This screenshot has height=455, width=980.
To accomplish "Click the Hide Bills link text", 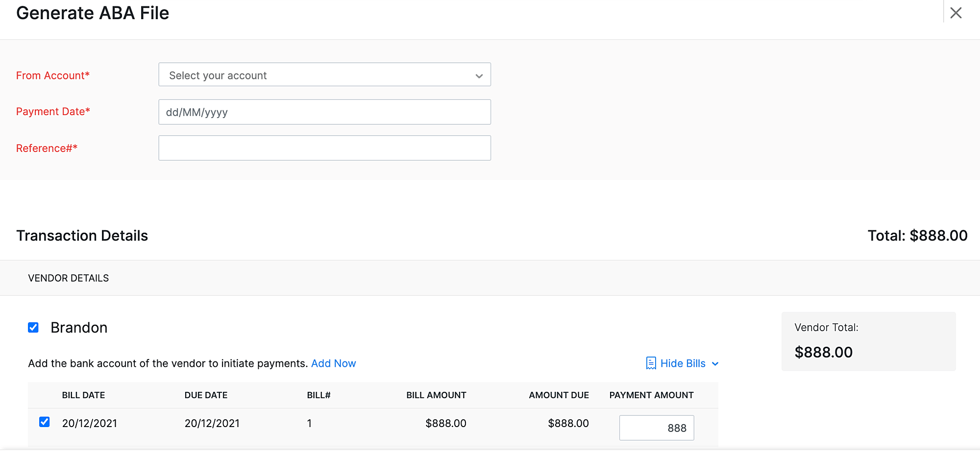I will point(683,363).
